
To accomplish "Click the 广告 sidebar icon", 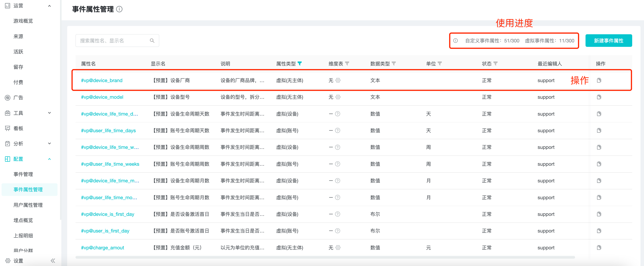I will (7, 98).
